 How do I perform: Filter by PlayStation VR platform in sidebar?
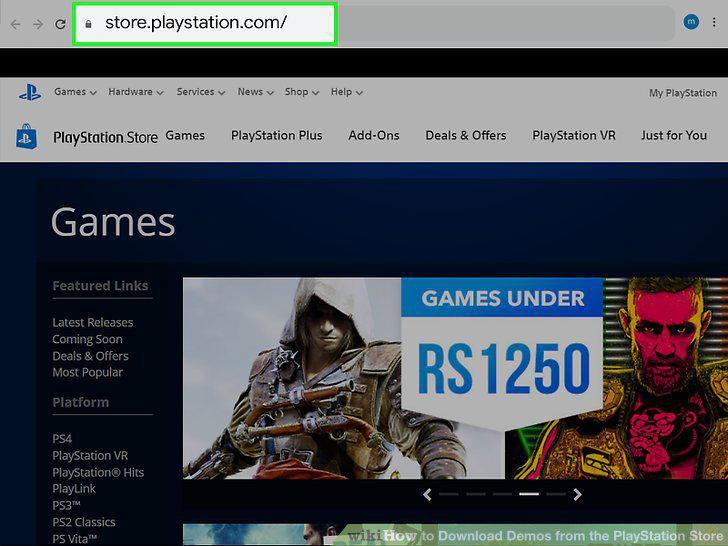(x=90, y=455)
